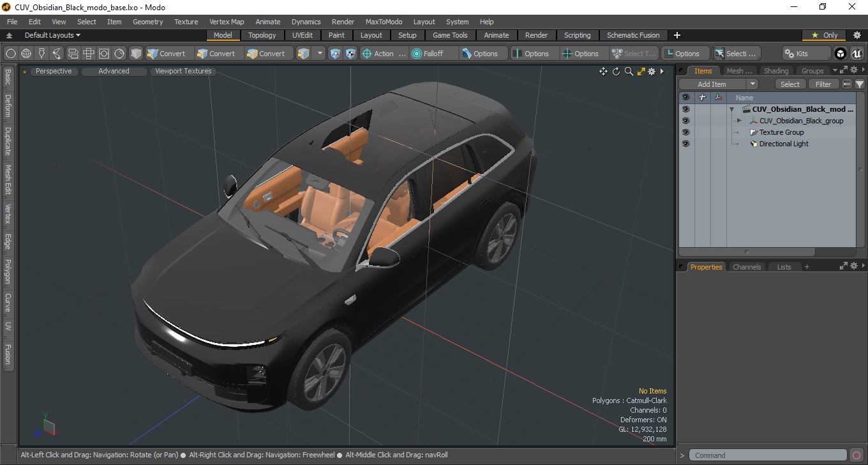Open the Polygon vertical sidebar tab

(x=8, y=271)
